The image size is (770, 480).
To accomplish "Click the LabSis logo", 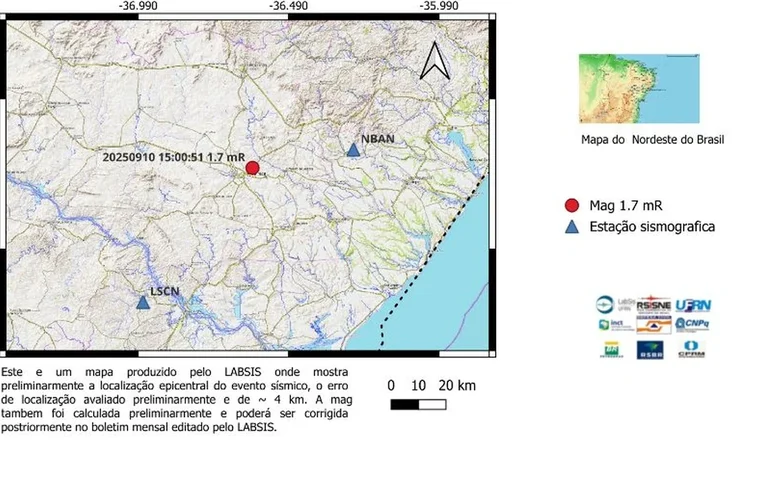I will (614, 305).
